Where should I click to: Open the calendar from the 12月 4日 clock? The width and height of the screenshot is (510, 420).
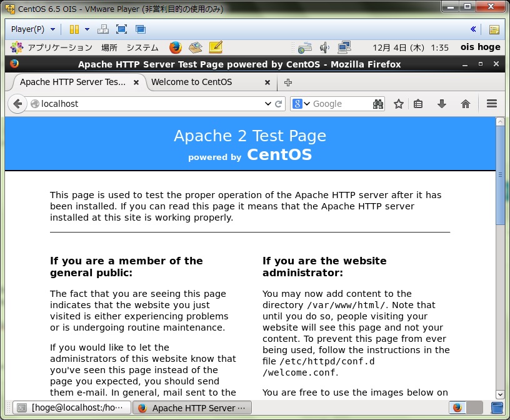[411, 48]
